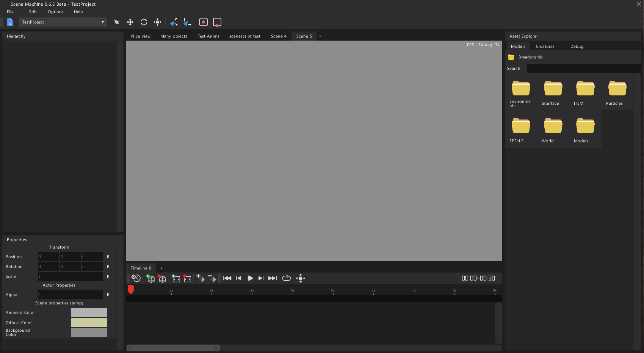Add a new timeline with plus
The width and height of the screenshot is (644, 353).
point(161,268)
